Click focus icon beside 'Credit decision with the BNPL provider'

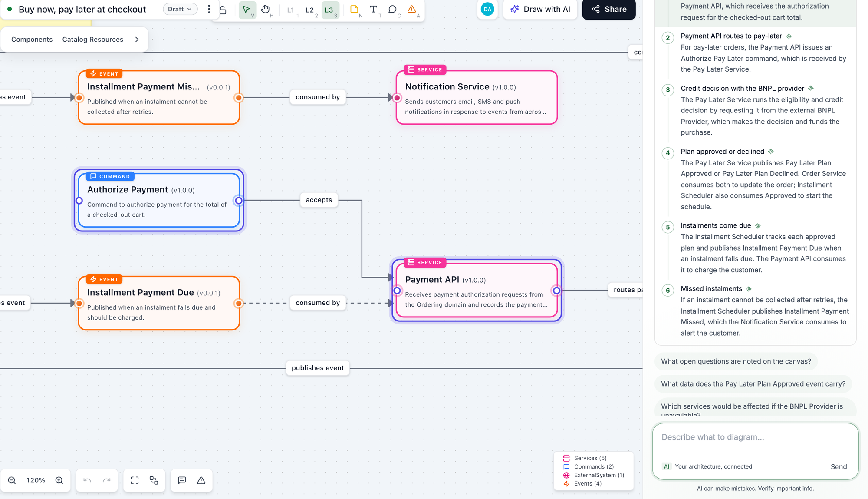(811, 89)
